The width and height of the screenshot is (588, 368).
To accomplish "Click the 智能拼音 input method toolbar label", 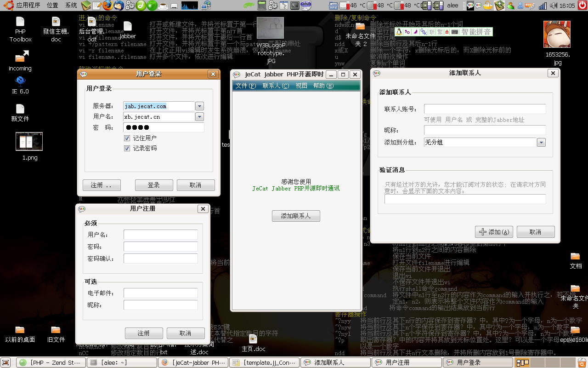I will pos(476,32).
